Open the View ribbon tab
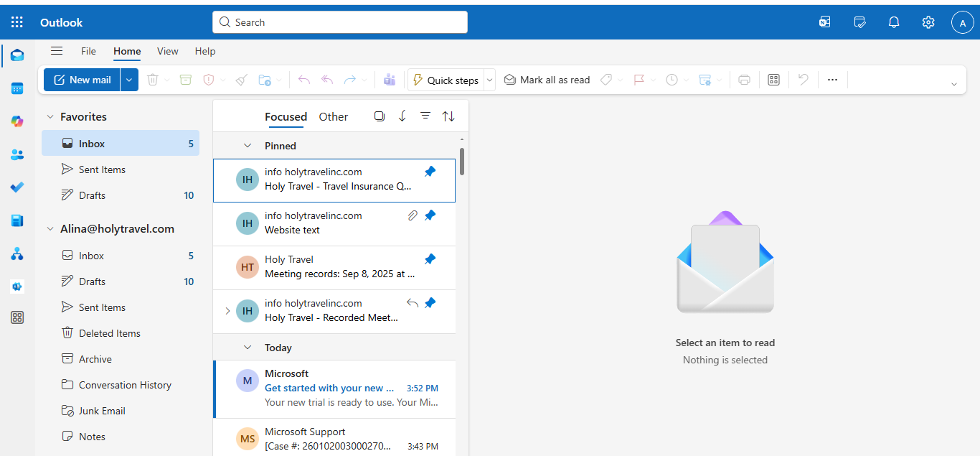980x456 pixels. [167, 51]
